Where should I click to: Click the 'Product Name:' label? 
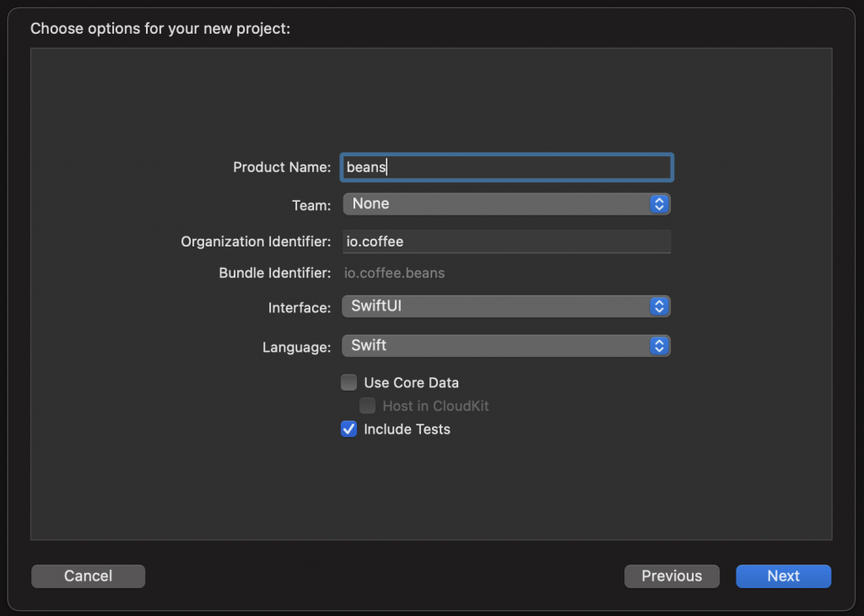point(282,167)
